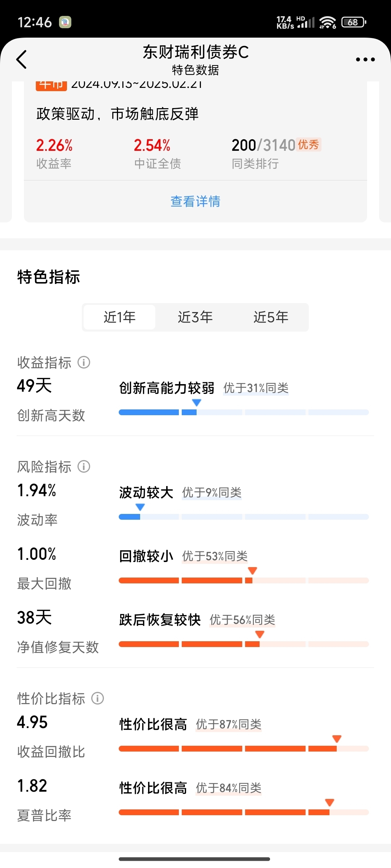The image size is (391, 868).
Task: Switch to the 近5年 tab
Action: [x=271, y=317]
